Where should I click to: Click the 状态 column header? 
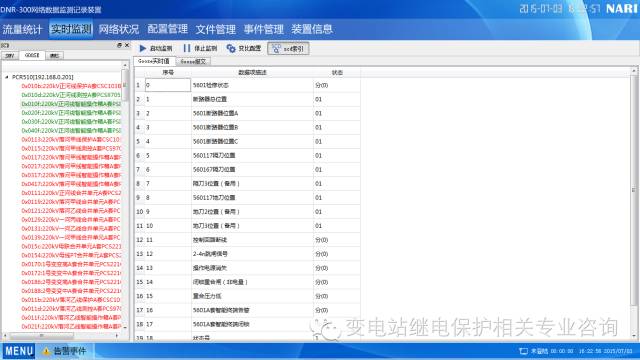tap(337, 72)
